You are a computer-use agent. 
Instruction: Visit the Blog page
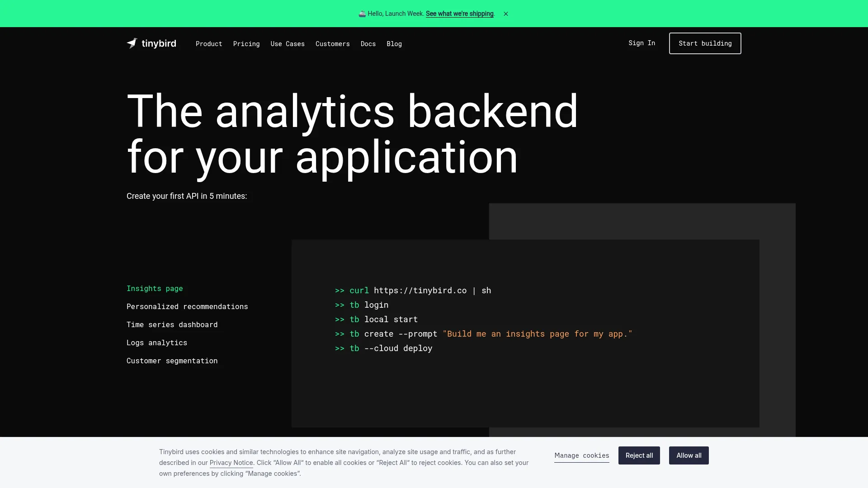tap(394, 44)
